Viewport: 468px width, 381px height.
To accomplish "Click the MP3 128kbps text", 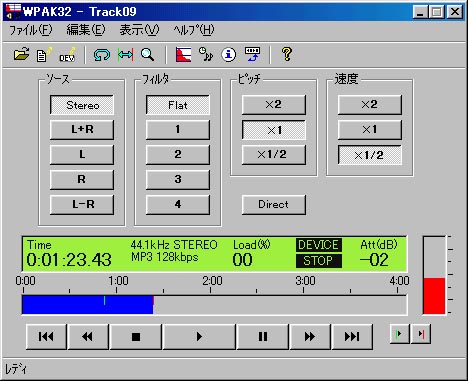I will 165,257.
